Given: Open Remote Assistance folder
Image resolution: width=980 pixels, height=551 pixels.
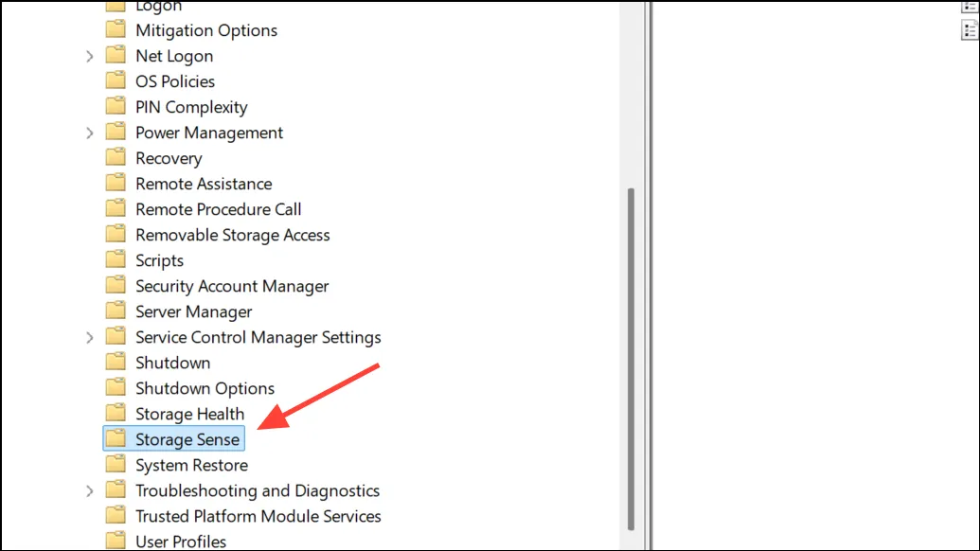Looking at the screenshot, I should (204, 184).
